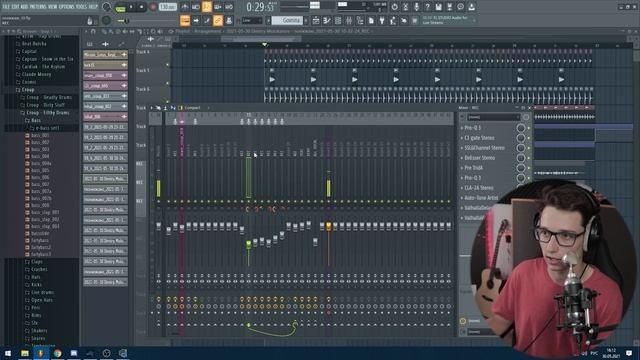Image resolution: width=640 pixels, height=360 pixels.
Task: Open the pattern selector dropdown
Action: coord(287,20)
